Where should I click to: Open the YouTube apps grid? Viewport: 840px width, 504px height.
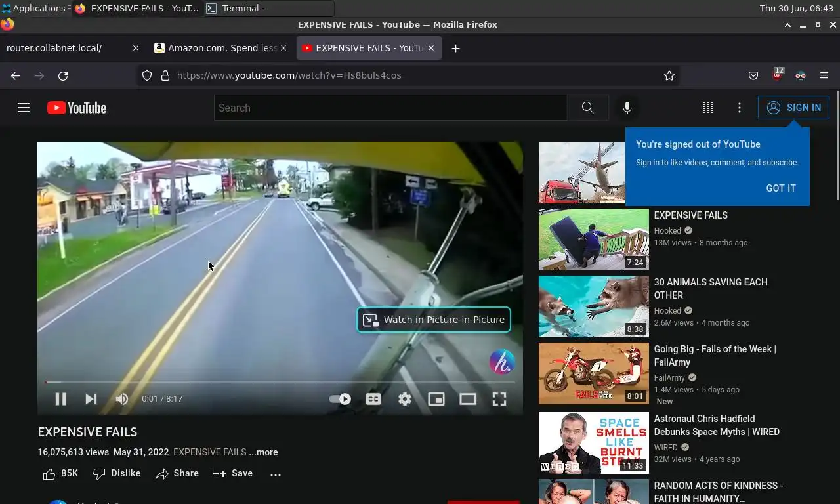click(708, 108)
